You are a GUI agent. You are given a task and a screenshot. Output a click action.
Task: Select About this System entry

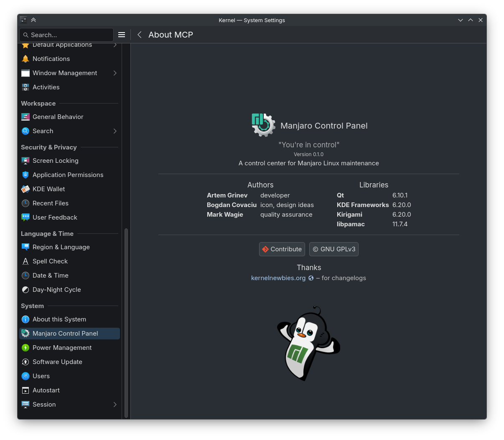(59, 319)
